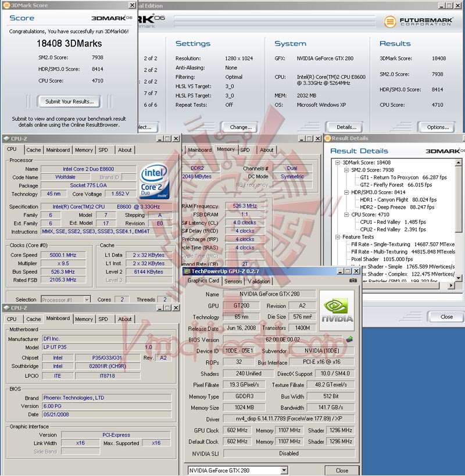
Task: Click horizontal scroll right arrow in Result Details
Action: pyautogui.click(x=452, y=285)
